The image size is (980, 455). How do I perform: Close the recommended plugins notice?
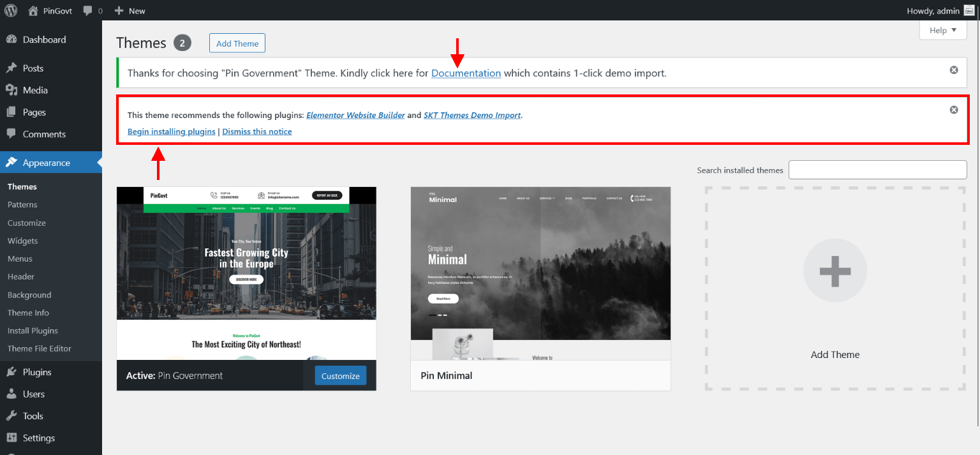pos(954,110)
